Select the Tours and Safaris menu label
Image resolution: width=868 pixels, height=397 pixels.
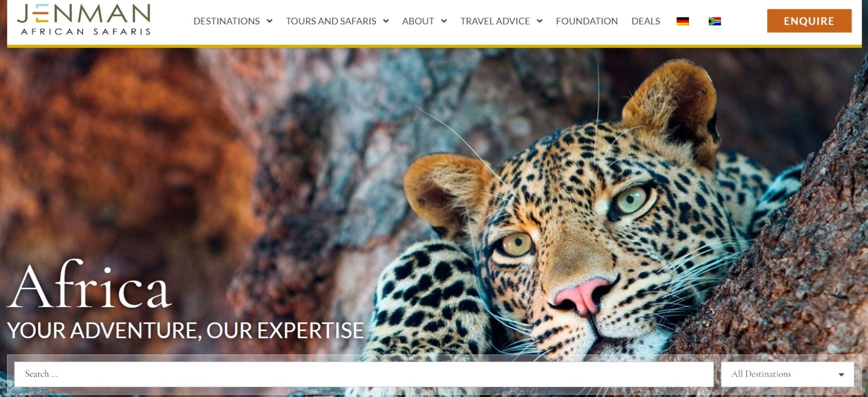[x=331, y=21]
